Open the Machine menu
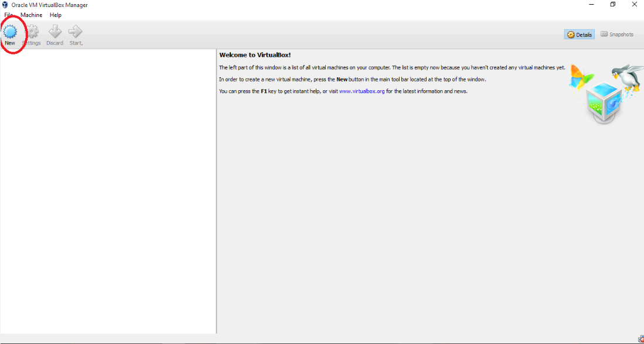Image resolution: width=644 pixels, height=344 pixels. point(31,15)
